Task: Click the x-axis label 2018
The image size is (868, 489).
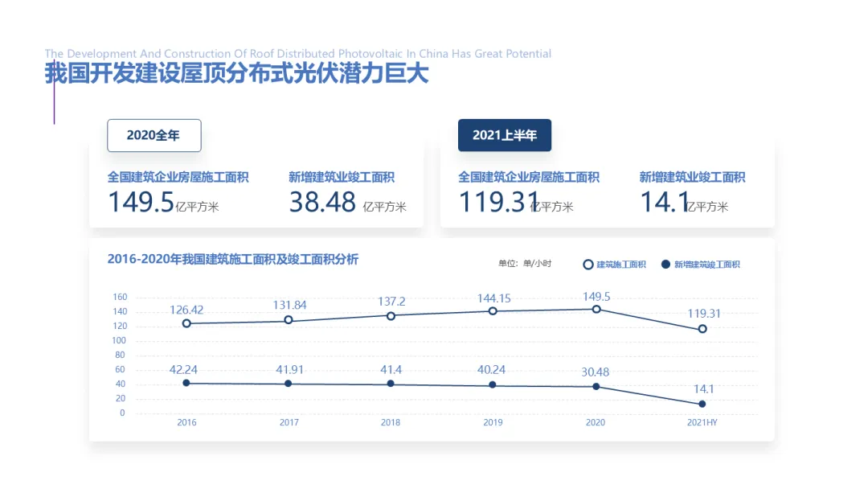Action: [391, 422]
